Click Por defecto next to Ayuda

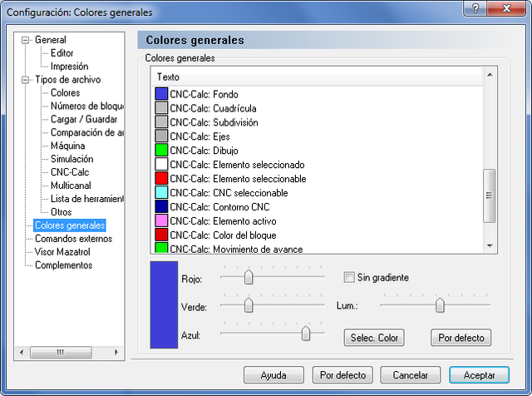tap(342, 375)
